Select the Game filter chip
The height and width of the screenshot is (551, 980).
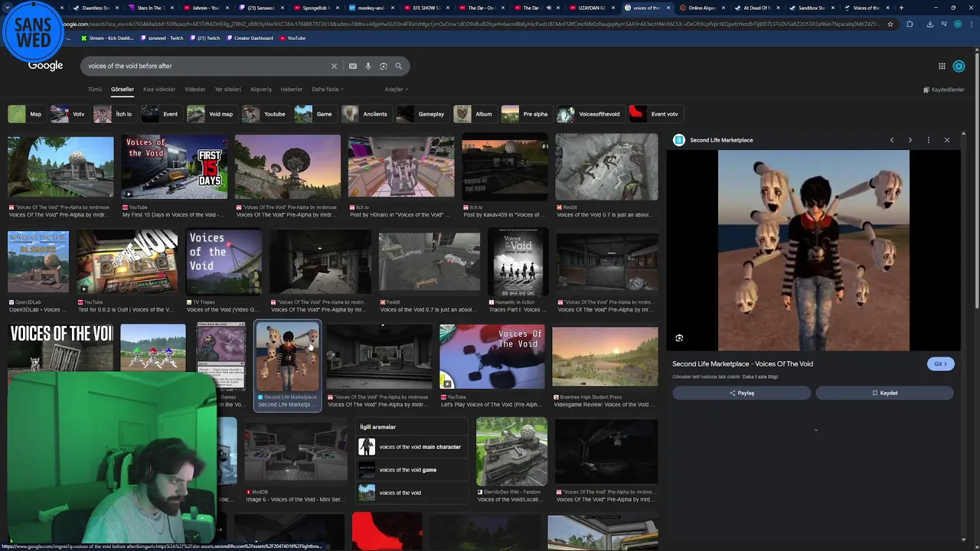coord(315,114)
